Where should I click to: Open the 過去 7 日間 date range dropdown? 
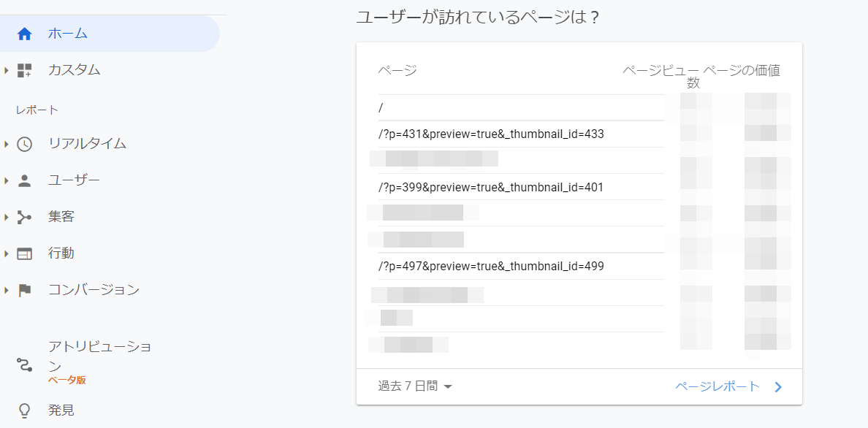[x=415, y=386]
